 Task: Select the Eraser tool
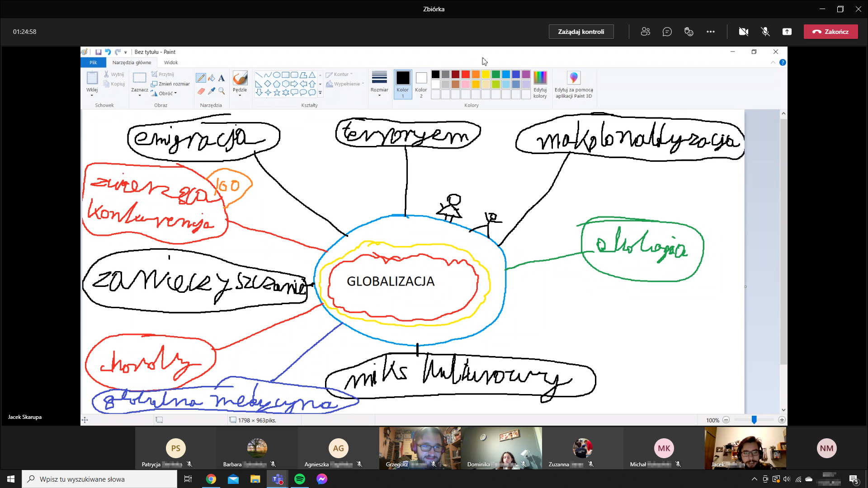click(201, 91)
